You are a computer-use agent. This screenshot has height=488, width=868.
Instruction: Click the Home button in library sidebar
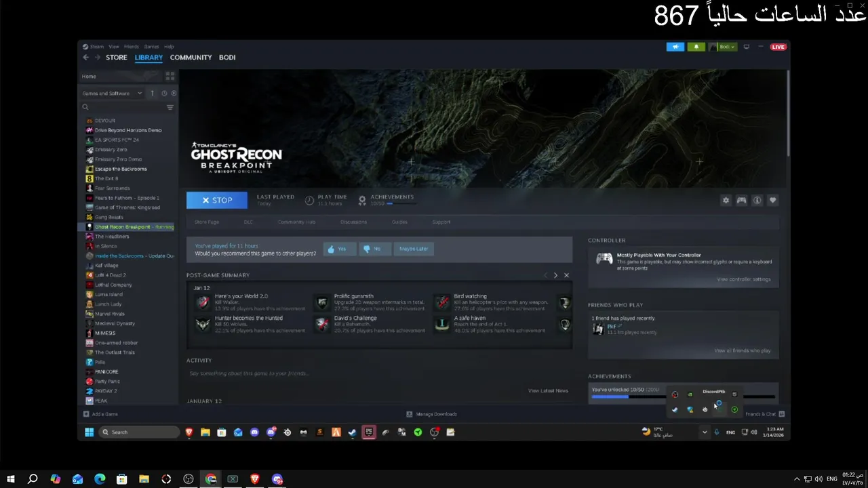[x=121, y=76]
